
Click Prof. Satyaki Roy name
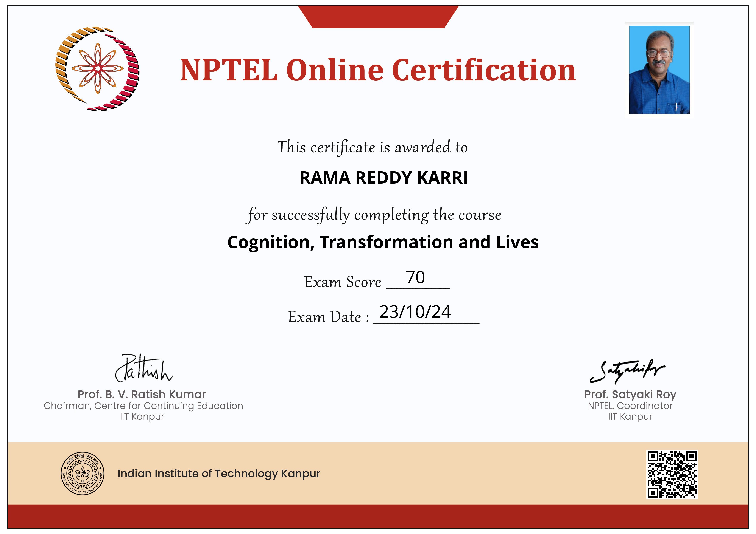point(630,394)
